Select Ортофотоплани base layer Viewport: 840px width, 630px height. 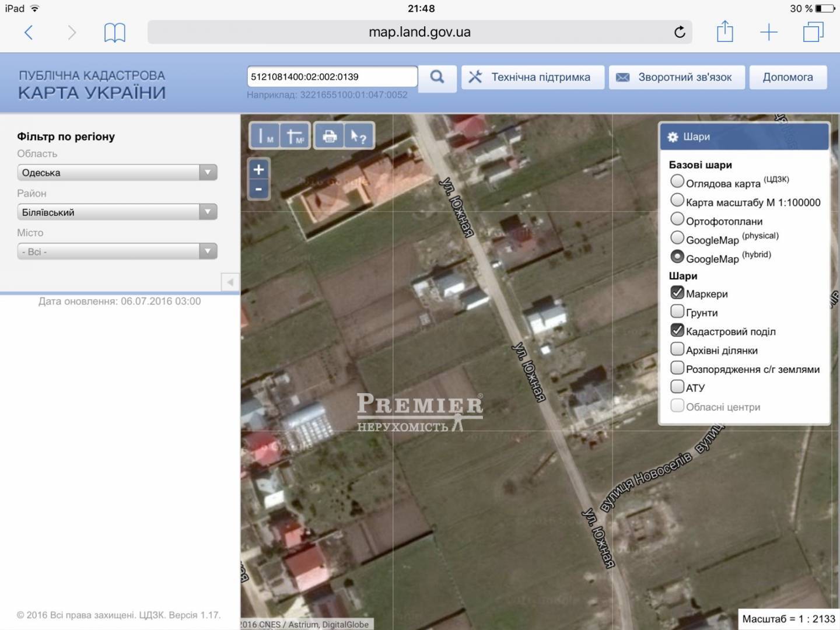pyautogui.click(x=677, y=219)
